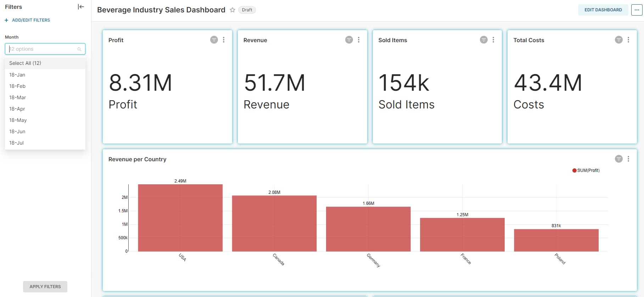This screenshot has height=297, width=644.
Task: Pick 18-Apr in the Month list
Action: (x=17, y=109)
